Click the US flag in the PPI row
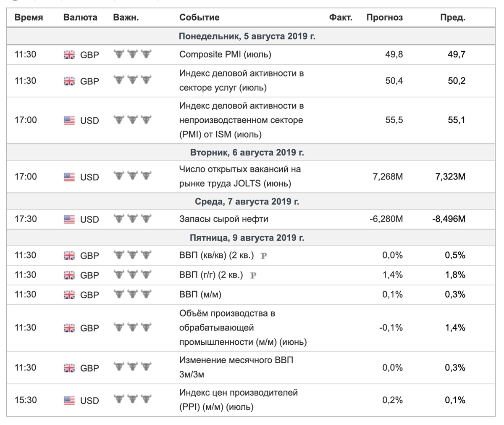Image resolution: width=504 pixels, height=425 pixels. tap(69, 401)
